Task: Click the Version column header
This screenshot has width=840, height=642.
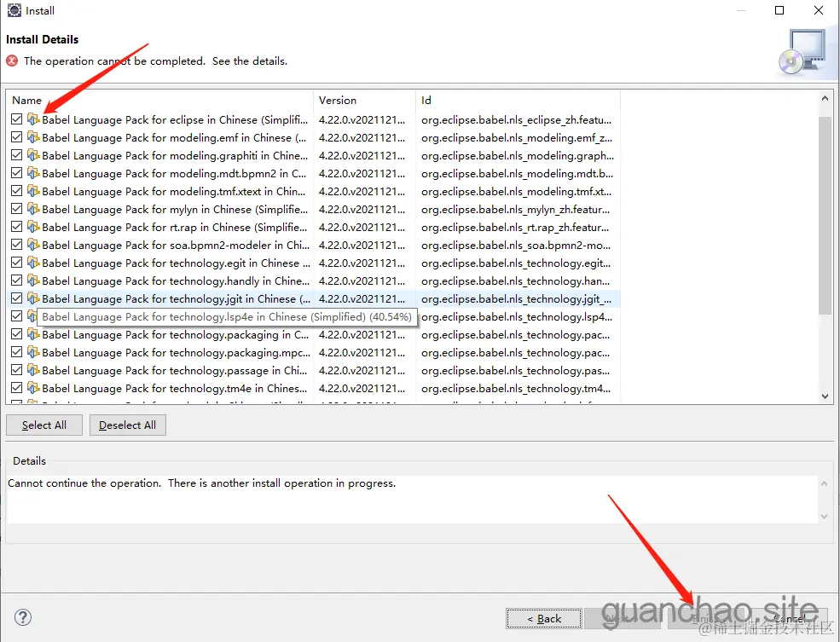Action: click(364, 100)
